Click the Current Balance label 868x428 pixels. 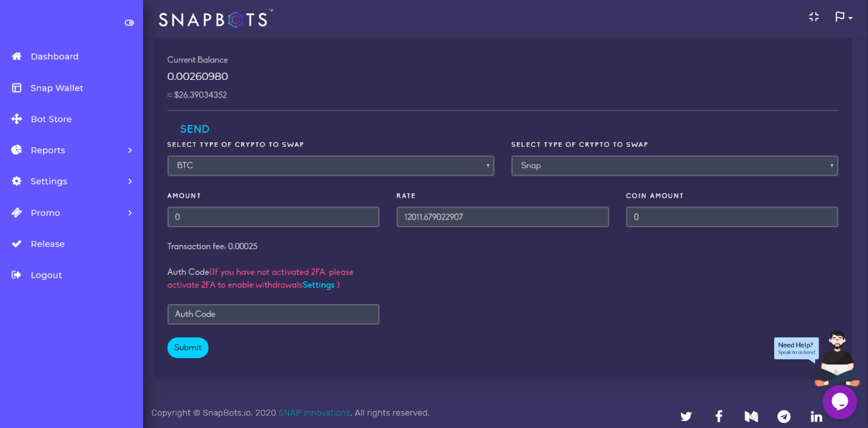point(198,60)
